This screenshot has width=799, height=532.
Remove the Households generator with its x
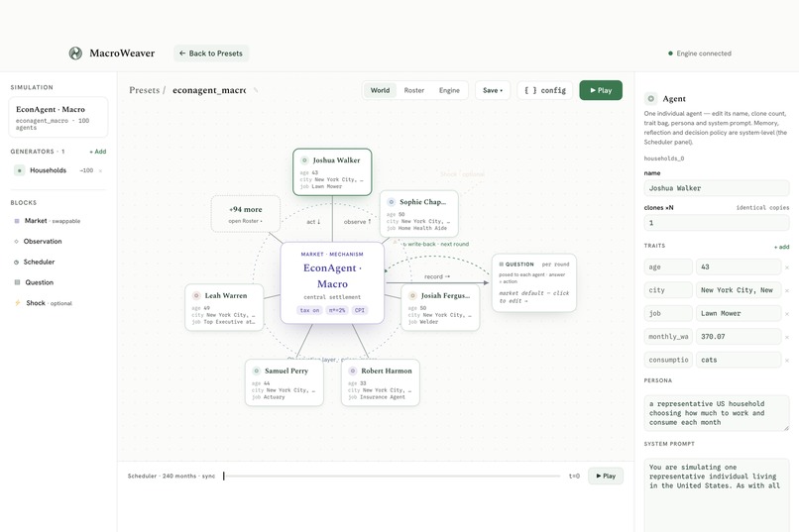pyautogui.click(x=100, y=170)
